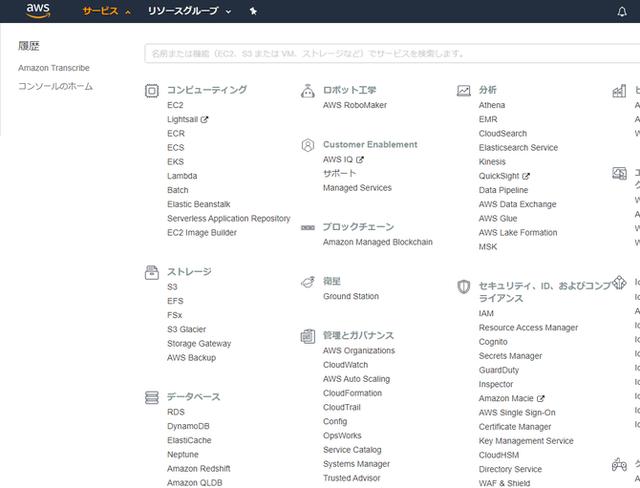Click the external link icon beside QuickSight
The width and height of the screenshot is (640, 488).
[526, 176]
